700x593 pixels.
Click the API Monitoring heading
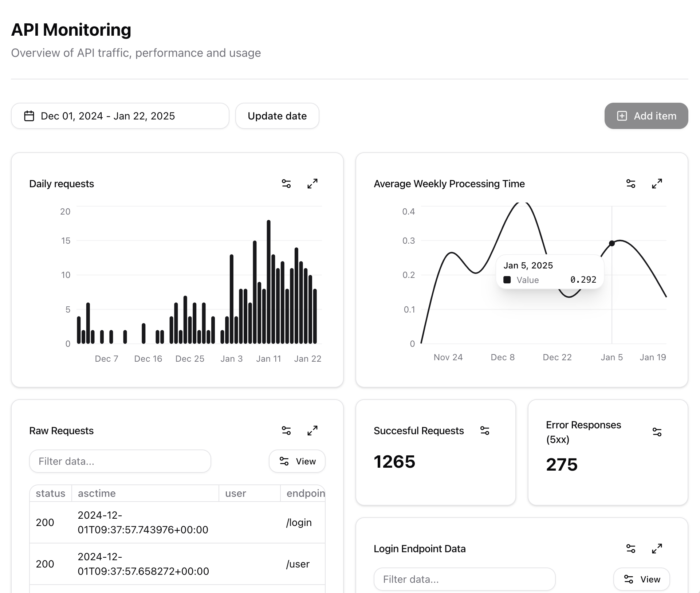coord(71,30)
